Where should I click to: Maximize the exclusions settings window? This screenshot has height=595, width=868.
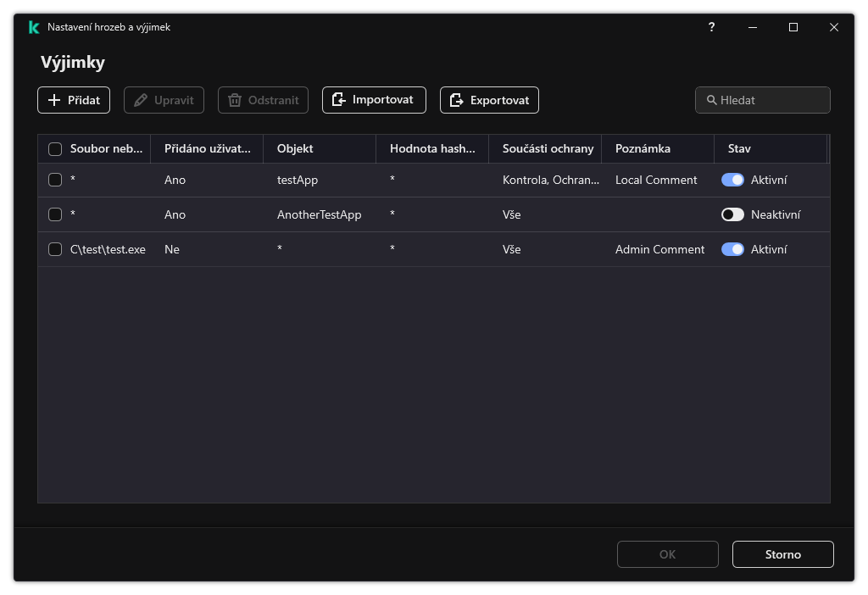point(793,27)
